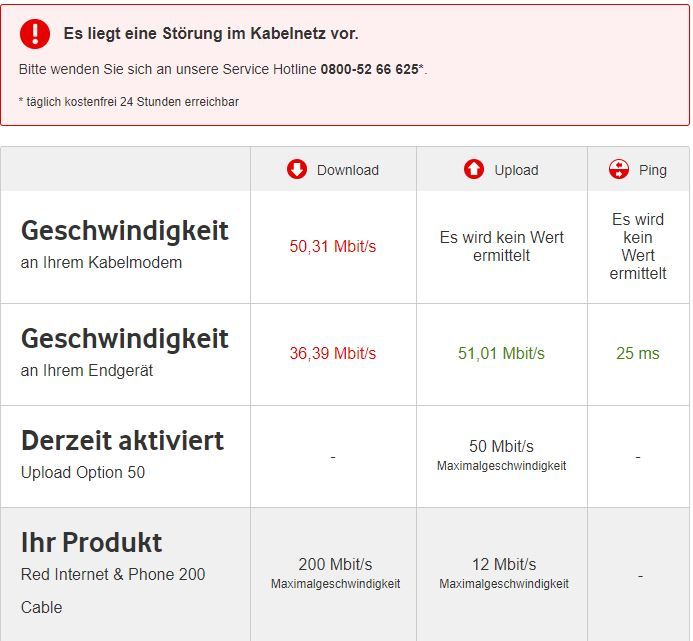Click the Geschwindigkeit an Ihrem Kabelmodem row heading
The width and height of the screenshot is (693, 641).
tap(125, 231)
